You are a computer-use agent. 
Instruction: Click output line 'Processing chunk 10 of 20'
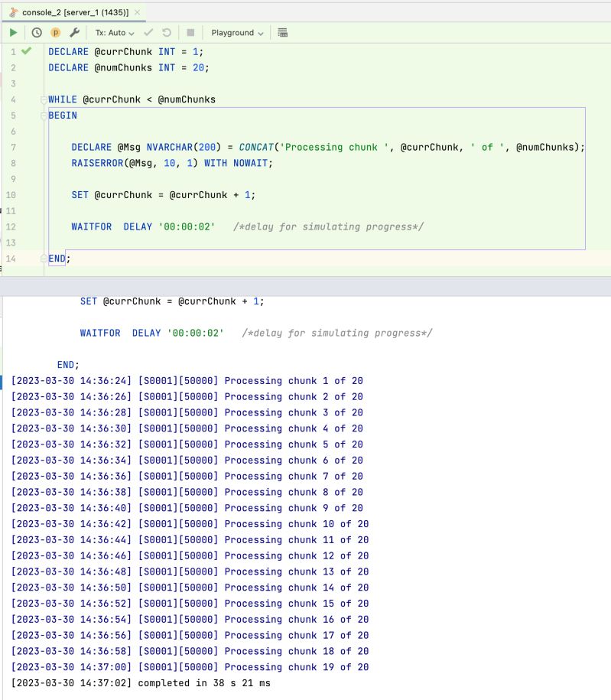[190, 523]
